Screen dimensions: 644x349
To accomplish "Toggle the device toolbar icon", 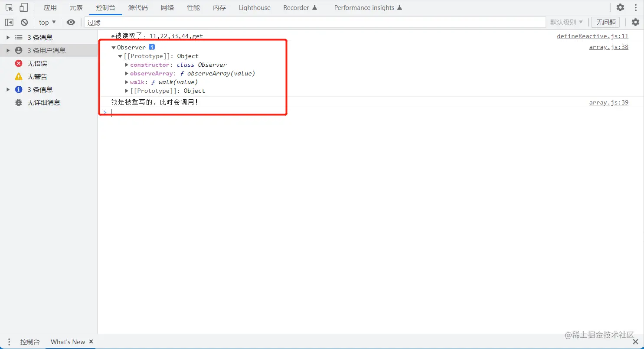I will tap(23, 7).
